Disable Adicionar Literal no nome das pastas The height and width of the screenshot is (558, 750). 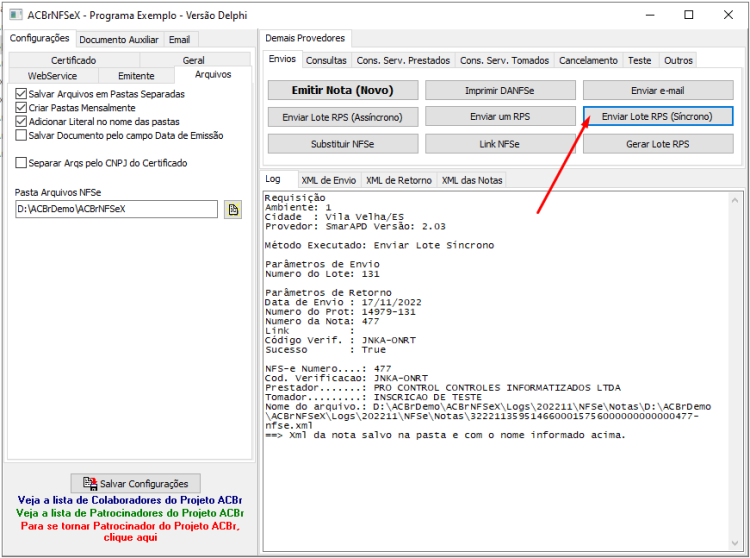click(21, 121)
